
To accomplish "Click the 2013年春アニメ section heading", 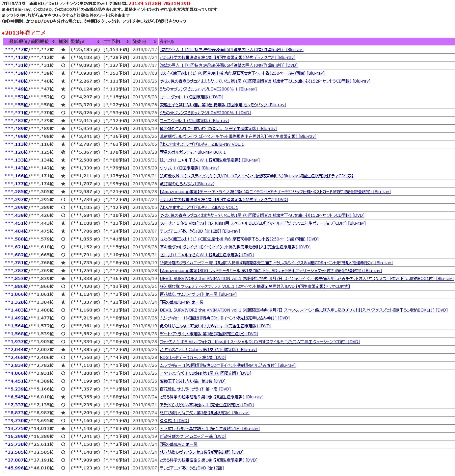I will (24, 33).
